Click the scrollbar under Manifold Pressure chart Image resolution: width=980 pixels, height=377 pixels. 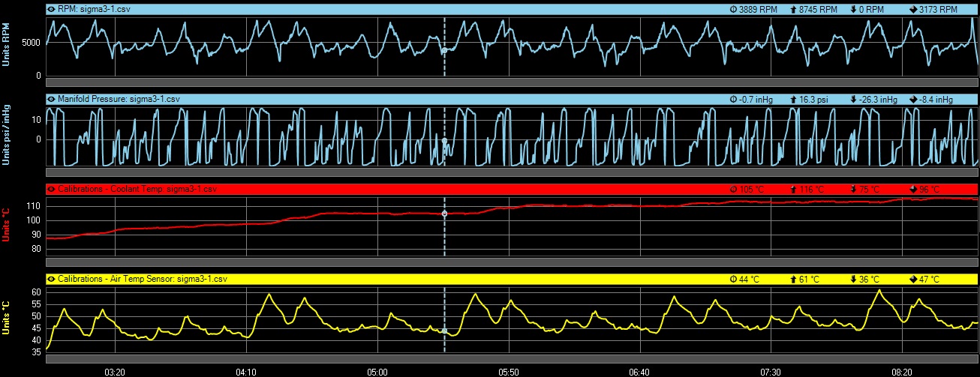(512, 172)
